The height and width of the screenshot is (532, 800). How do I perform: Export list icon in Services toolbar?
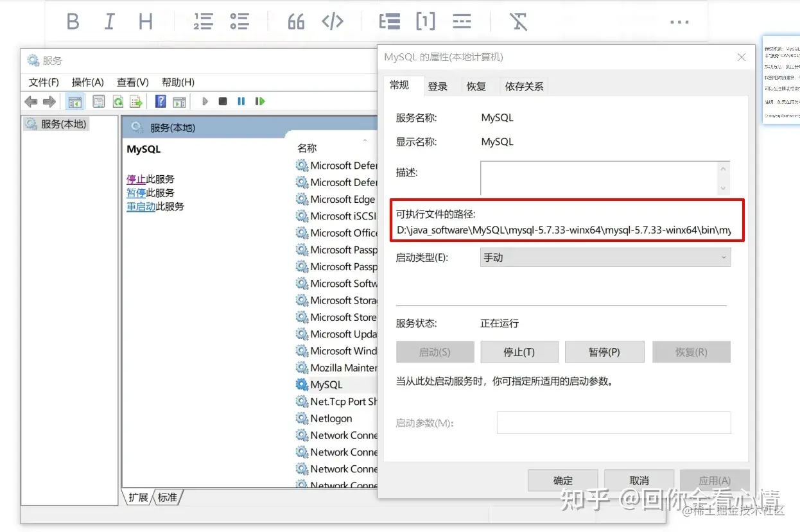click(135, 101)
